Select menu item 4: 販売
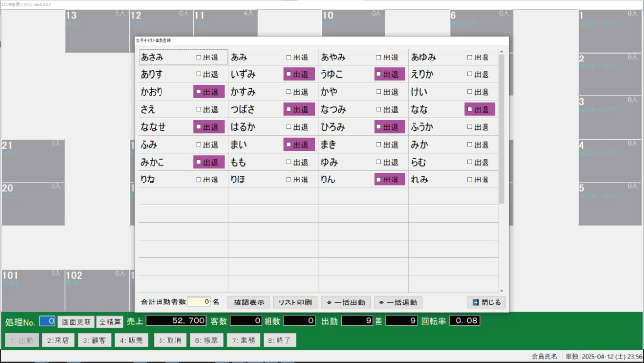This screenshot has width=644, height=363. 131,340
